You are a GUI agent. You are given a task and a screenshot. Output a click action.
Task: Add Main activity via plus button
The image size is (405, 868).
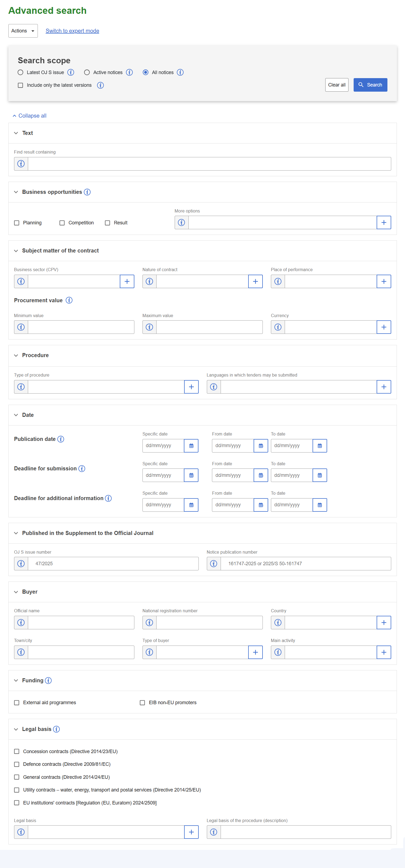click(384, 652)
